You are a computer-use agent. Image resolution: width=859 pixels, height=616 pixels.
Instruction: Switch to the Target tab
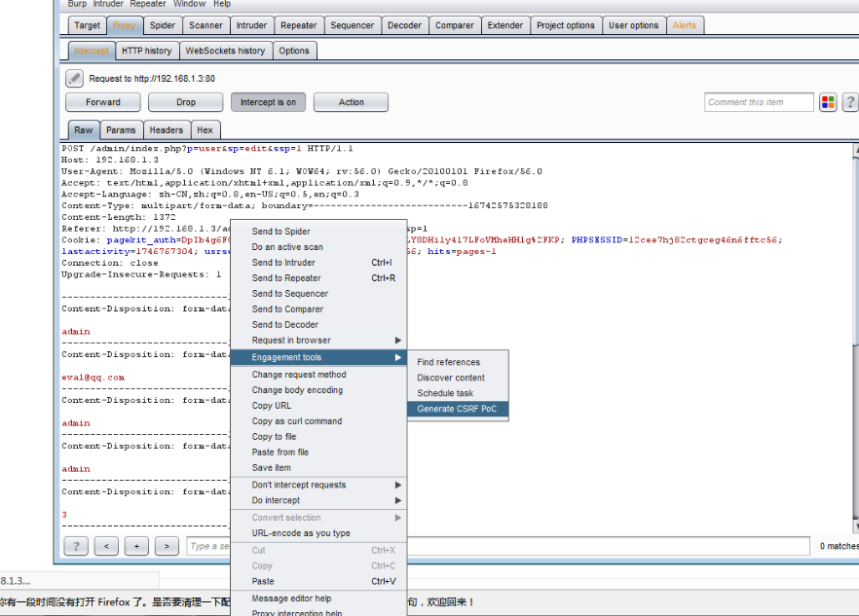(87, 25)
